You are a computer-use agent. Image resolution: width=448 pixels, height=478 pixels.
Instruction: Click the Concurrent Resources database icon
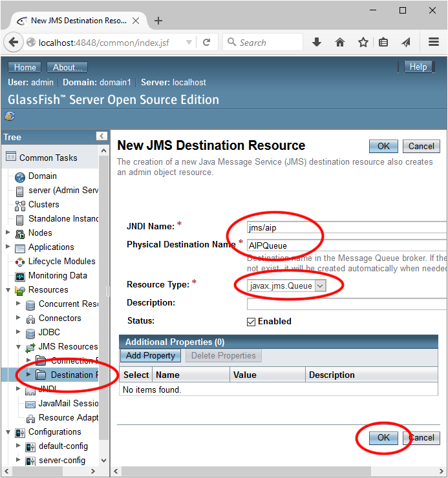click(30, 305)
